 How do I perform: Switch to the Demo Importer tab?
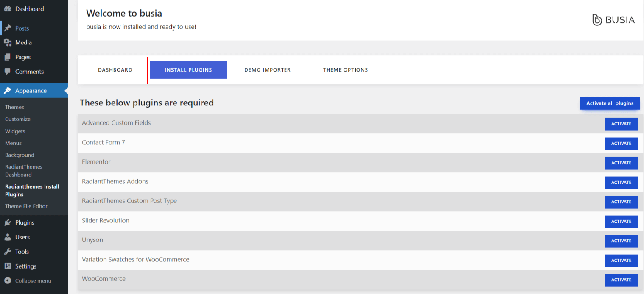pos(267,70)
